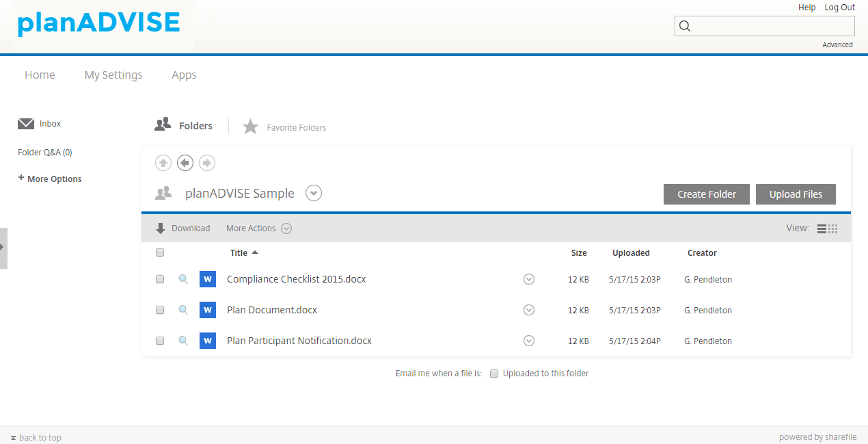Open planADVISE Sample folder dropdown
This screenshot has height=444, width=868.
(314, 194)
